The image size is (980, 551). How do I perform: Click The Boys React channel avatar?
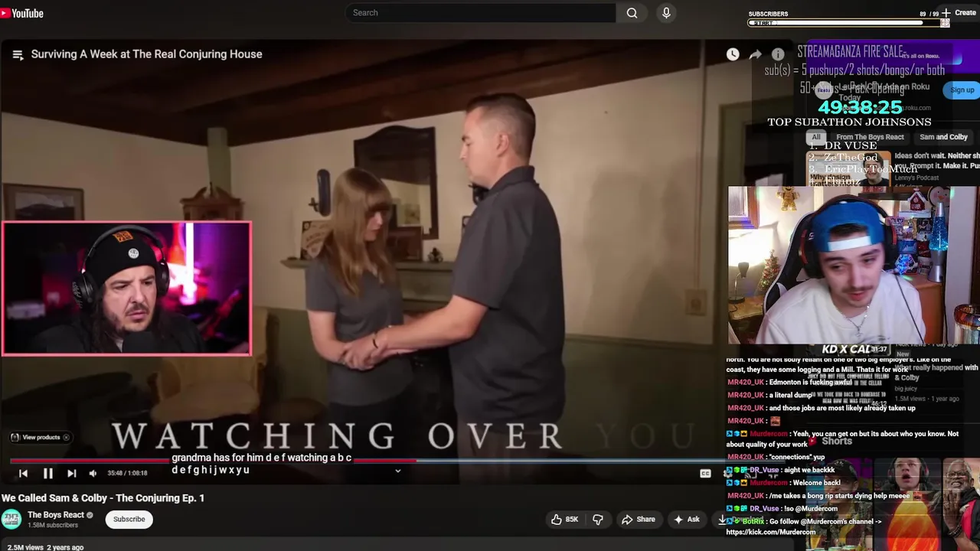point(11,519)
